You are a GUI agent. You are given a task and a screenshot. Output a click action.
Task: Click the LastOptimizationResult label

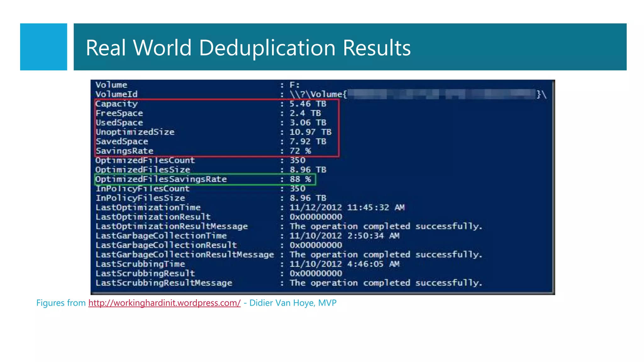point(153,217)
